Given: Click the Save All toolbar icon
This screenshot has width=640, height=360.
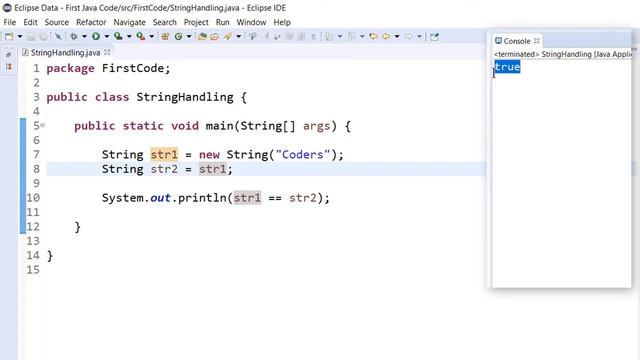Looking at the screenshot, I should [44, 36].
